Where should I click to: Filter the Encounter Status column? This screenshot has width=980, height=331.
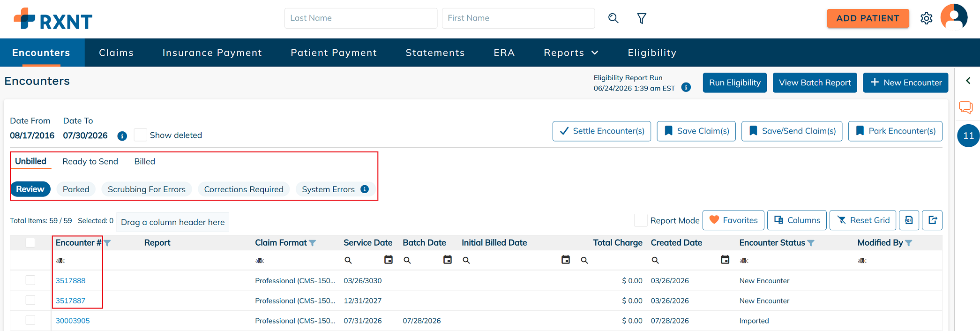[811, 243]
